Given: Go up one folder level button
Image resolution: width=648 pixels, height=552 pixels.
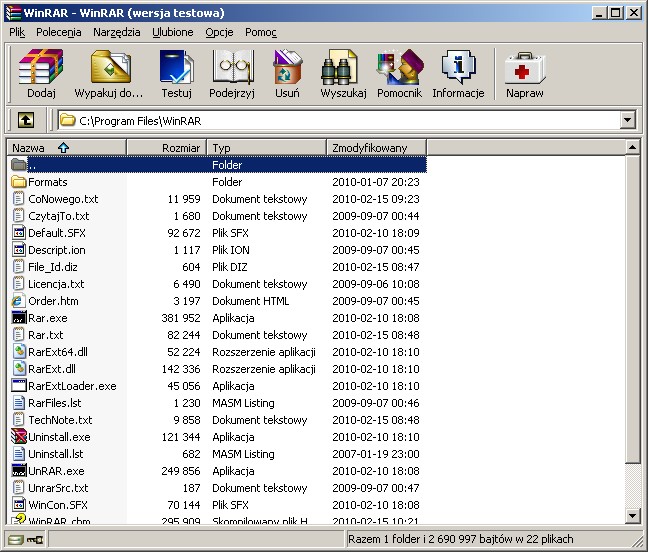Looking at the screenshot, I should point(26,121).
